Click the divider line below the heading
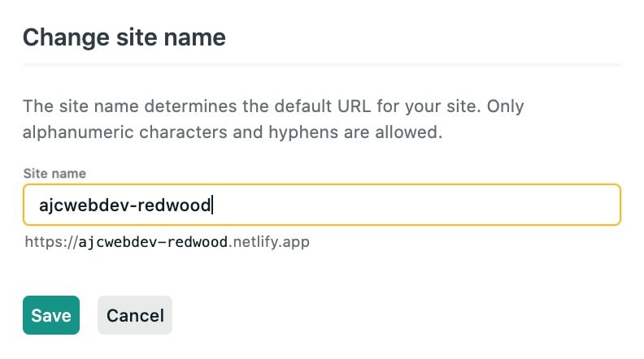Image resolution: width=644 pixels, height=359 pixels. pos(321,65)
